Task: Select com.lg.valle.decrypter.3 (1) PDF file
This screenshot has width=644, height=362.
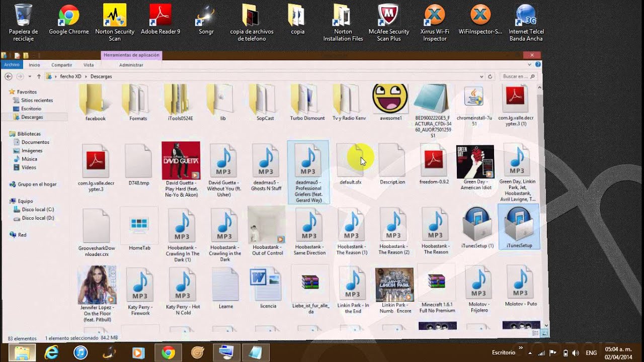Action: (x=516, y=106)
